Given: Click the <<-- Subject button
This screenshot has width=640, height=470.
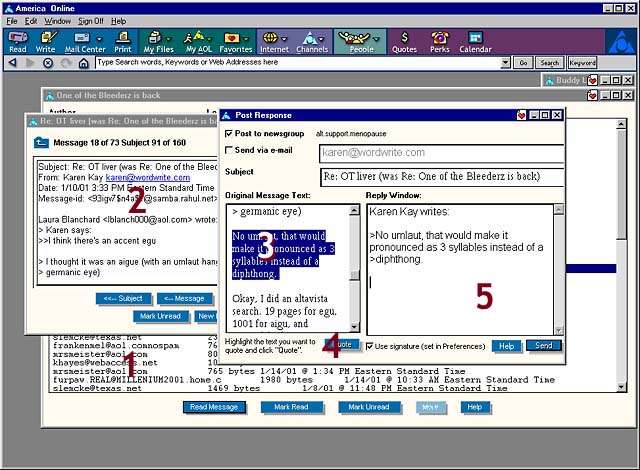Looking at the screenshot, I should [x=123, y=299].
